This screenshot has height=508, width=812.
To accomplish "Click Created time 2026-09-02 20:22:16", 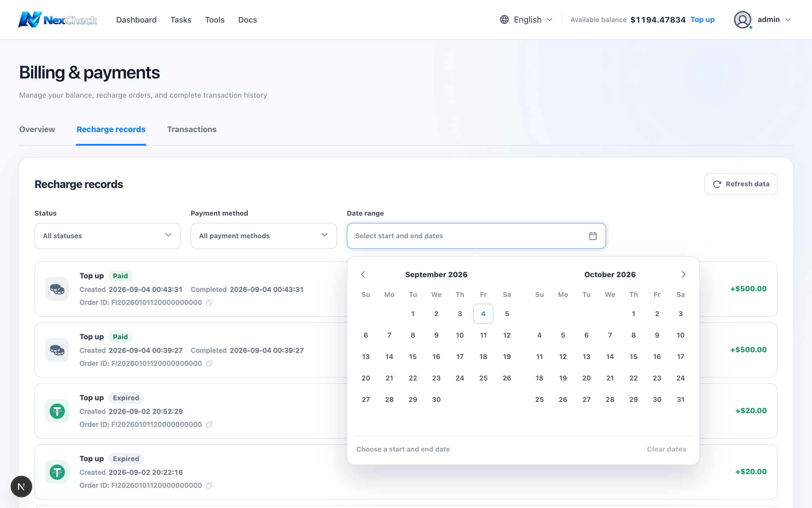I will (x=145, y=472).
